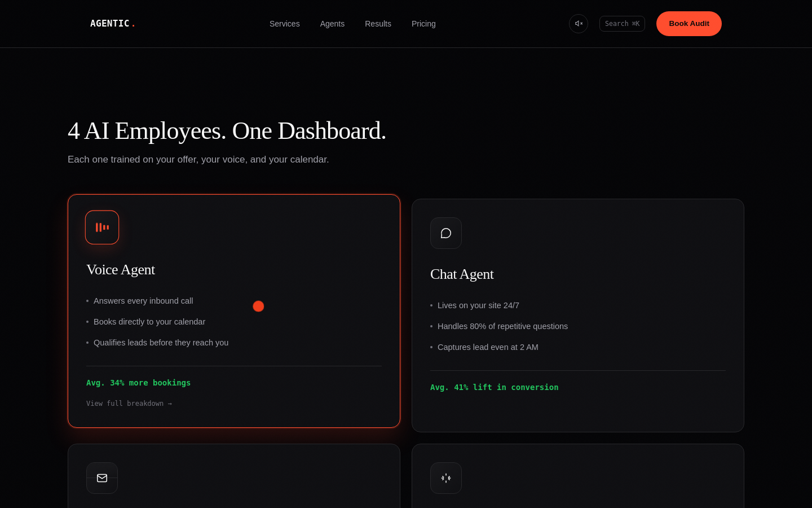The image size is (812, 508).
Task: Click 'Captures lead even at 2 AM' bullet
Action: click(488, 347)
